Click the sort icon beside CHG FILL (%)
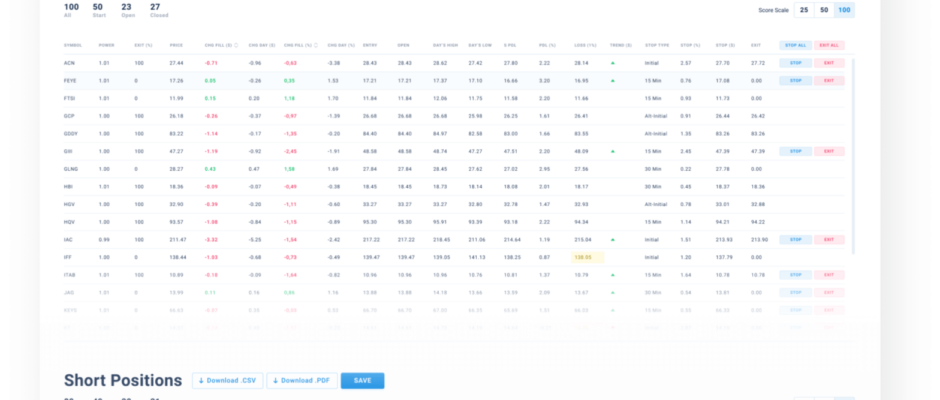The height and width of the screenshot is (400, 940). pos(316,45)
